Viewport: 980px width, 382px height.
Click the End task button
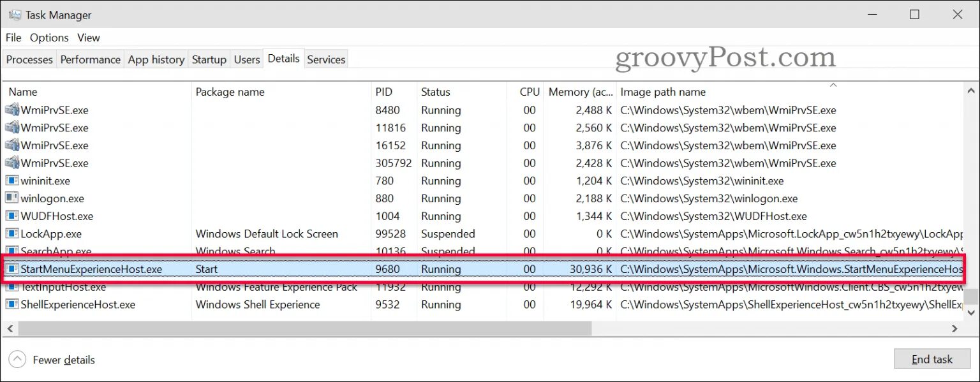coord(932,360)
